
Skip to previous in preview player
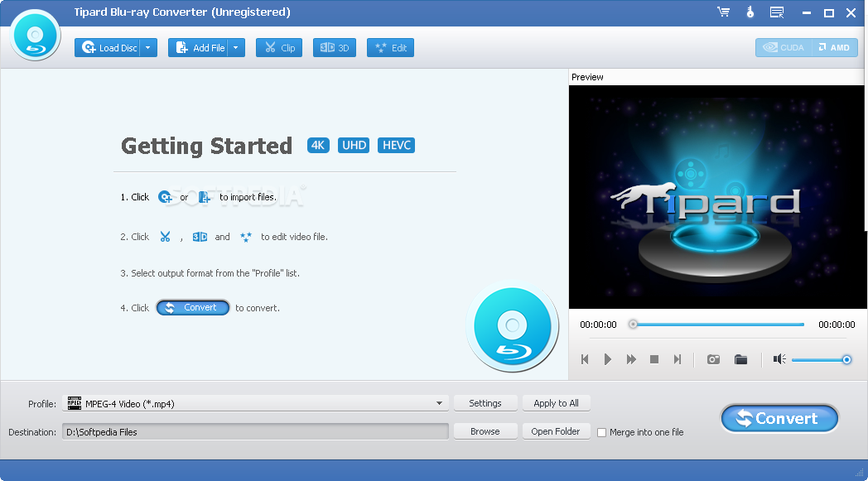(585, 360)
